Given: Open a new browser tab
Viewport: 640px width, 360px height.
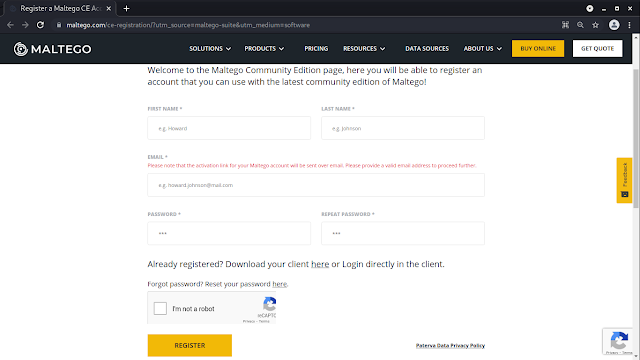Looking at the screenshot, I should [127, 8].
